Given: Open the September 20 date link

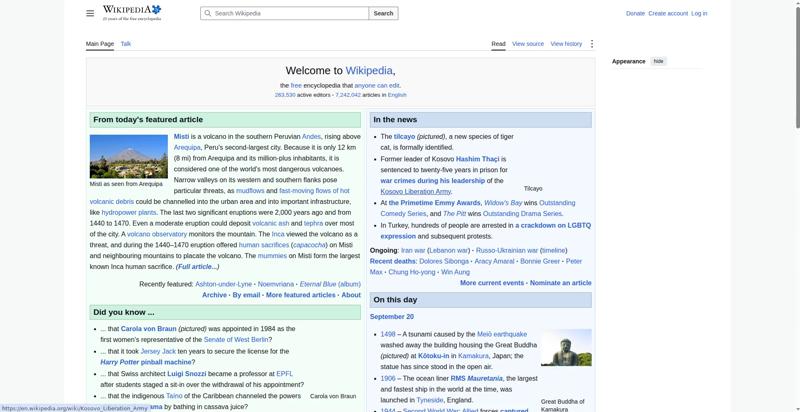Looking at the screenshot, I should [x=392, y=317].
